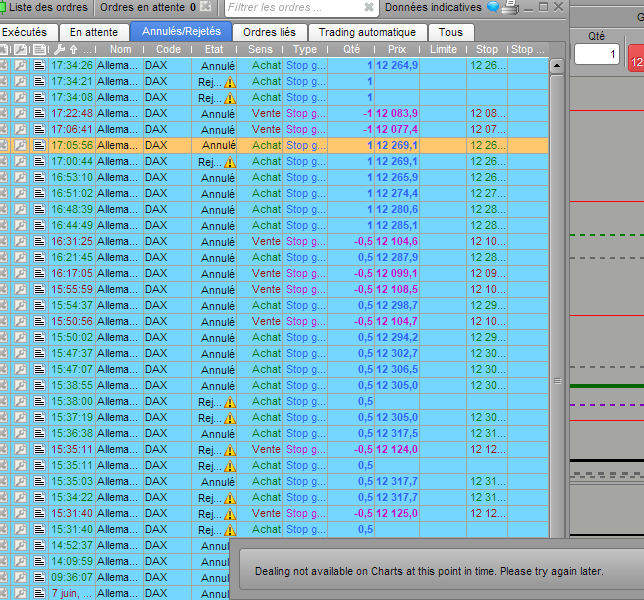
Task: Click the wrench icon in the table header
Action: pos(59,49)
